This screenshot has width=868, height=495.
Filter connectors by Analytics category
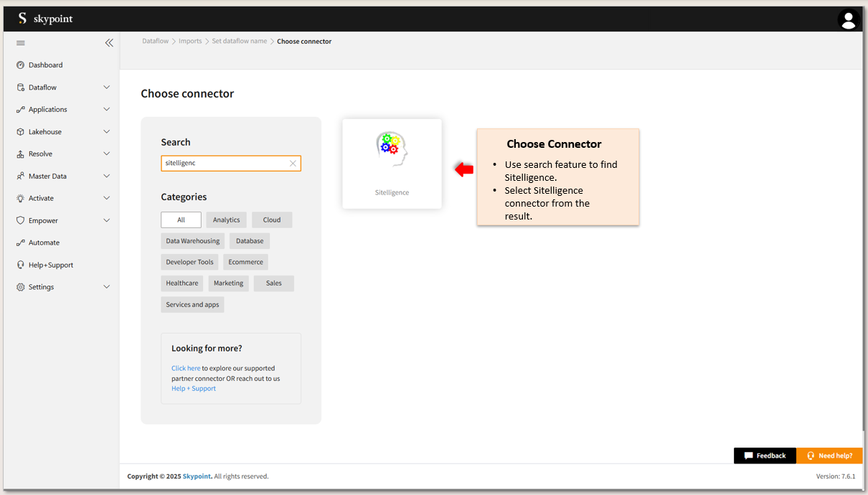pos(226,220)
